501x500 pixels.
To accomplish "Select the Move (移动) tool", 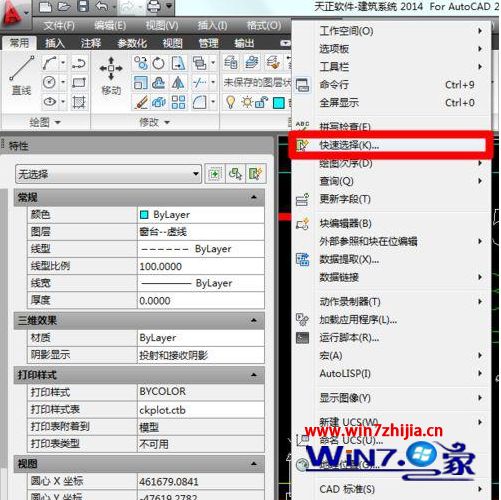I will [x=111, y=76].
